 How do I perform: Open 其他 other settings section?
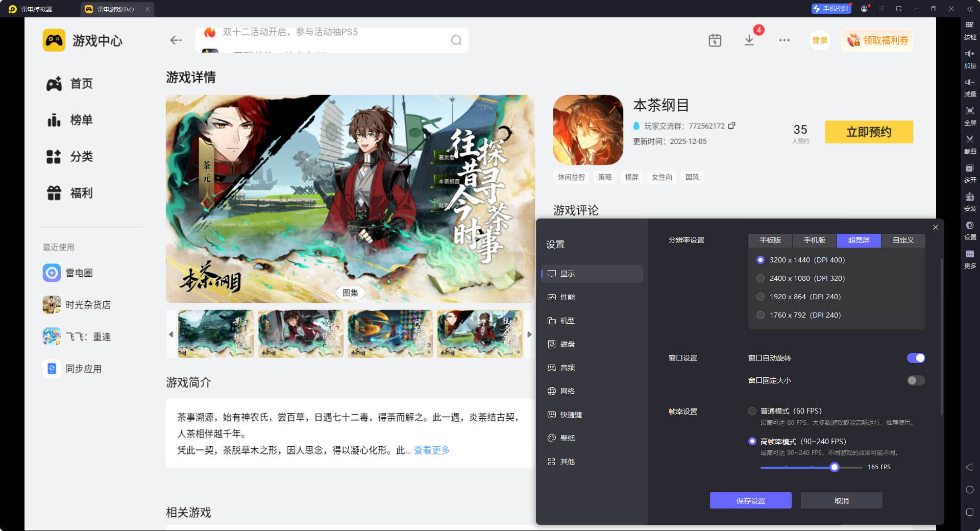pyautogui.click(x=592, y=462)
